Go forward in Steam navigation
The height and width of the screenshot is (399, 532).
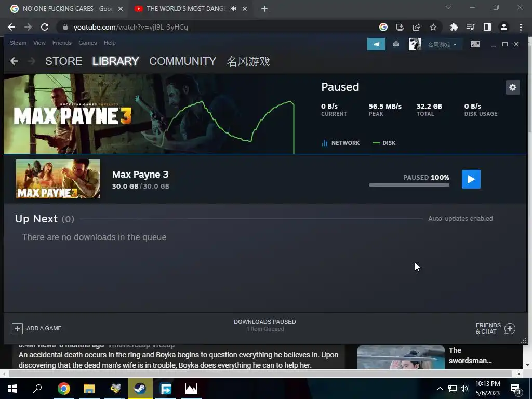tap(31, 61)
